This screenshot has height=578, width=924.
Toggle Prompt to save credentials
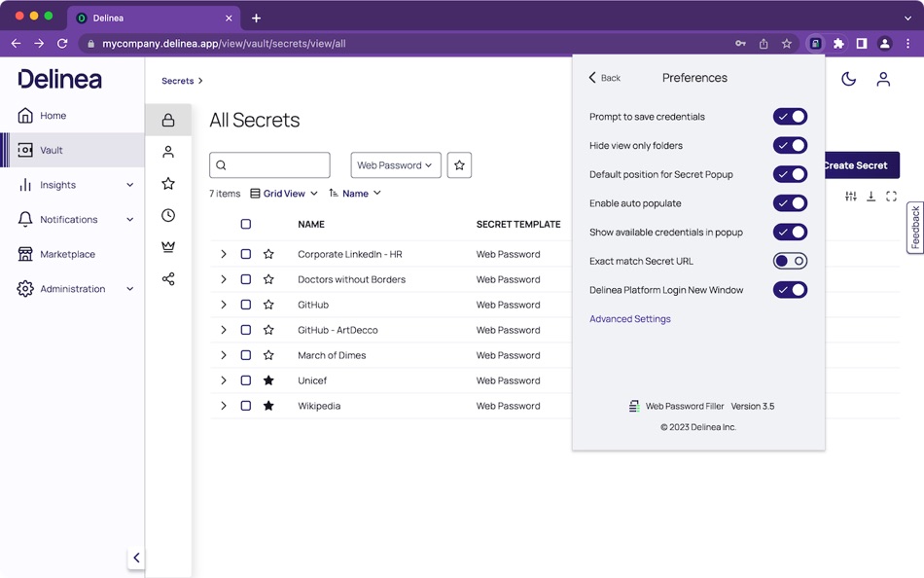point(790,117)
